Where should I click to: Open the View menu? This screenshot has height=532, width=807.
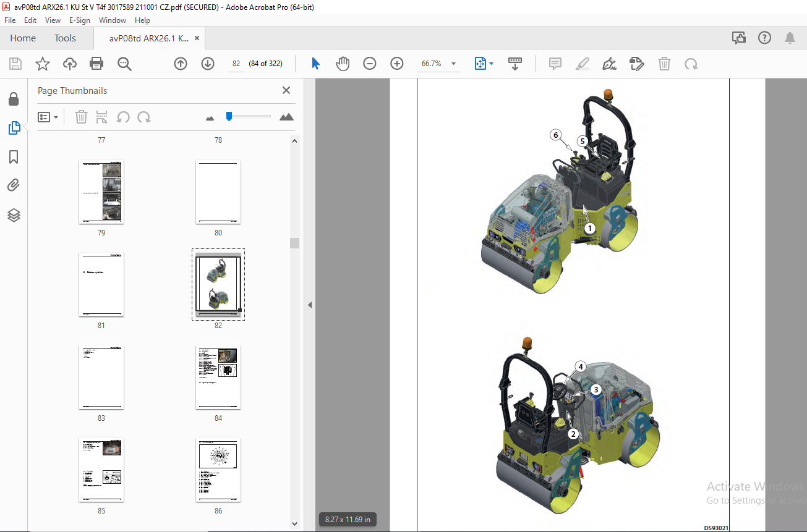(53, 20)
